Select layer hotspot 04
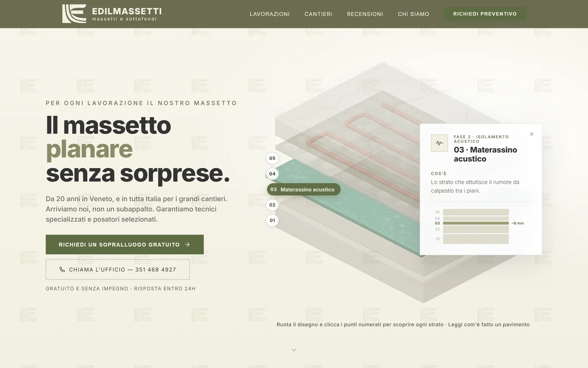The height and width of the screenshot is (368, 588). [272, 174]
